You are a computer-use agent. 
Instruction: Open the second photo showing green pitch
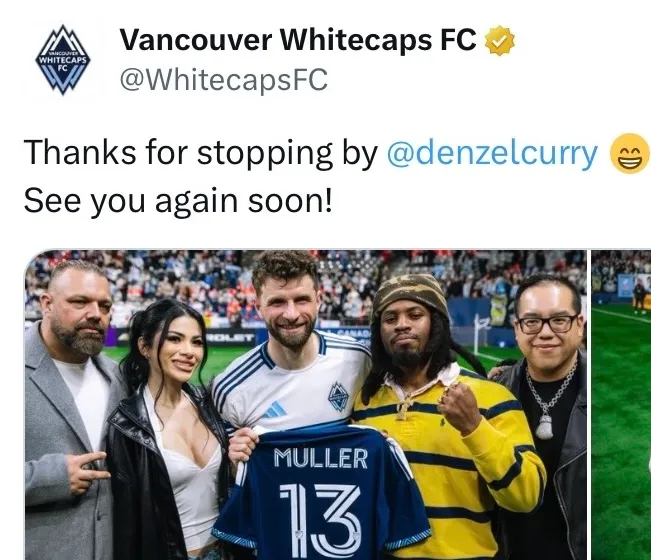point(621,405)
